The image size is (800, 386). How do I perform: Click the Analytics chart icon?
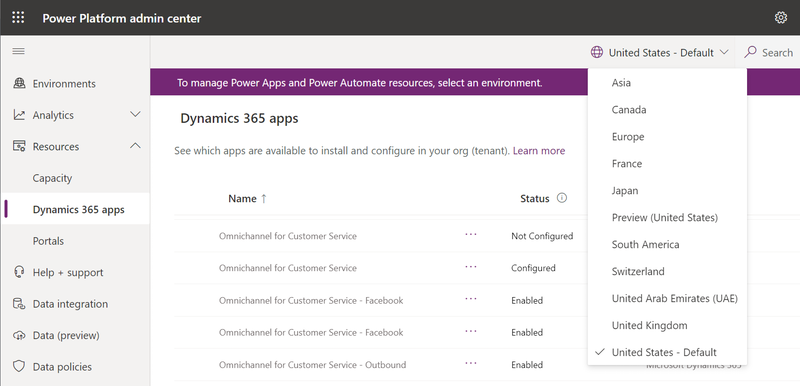pyautogui.click(x=19, y=115)
